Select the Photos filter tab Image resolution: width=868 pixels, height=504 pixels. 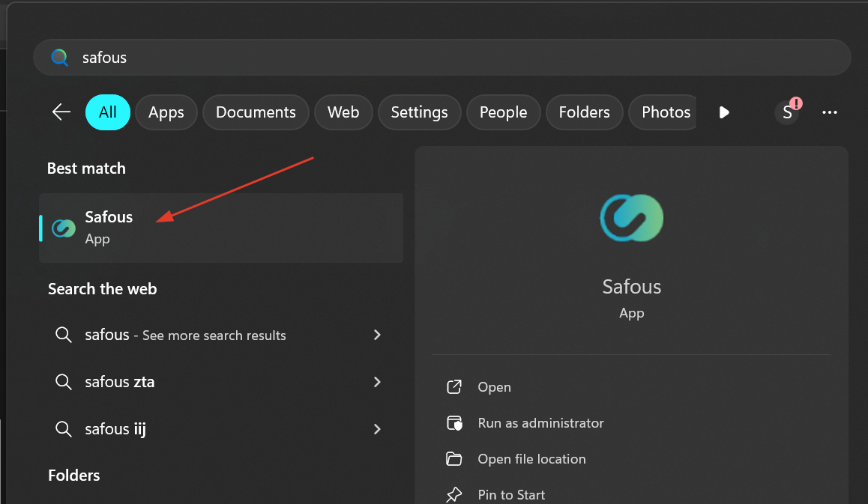pyautogui.click(x=665, y=112)
